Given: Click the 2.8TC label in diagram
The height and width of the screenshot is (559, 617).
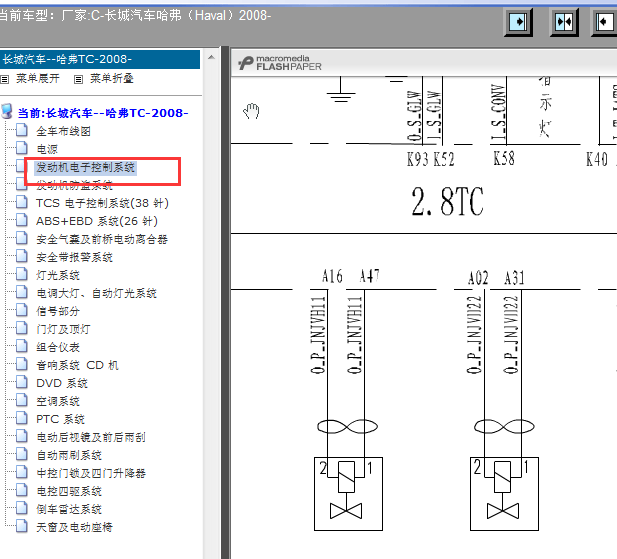Looking at the screenshot, I should tap(447, 201).
